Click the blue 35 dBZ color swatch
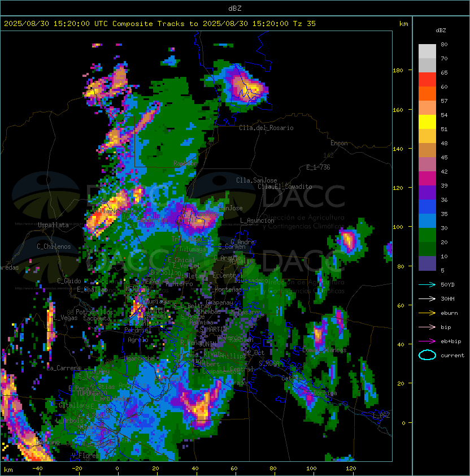The image size is (470, 476). (427, 207)
